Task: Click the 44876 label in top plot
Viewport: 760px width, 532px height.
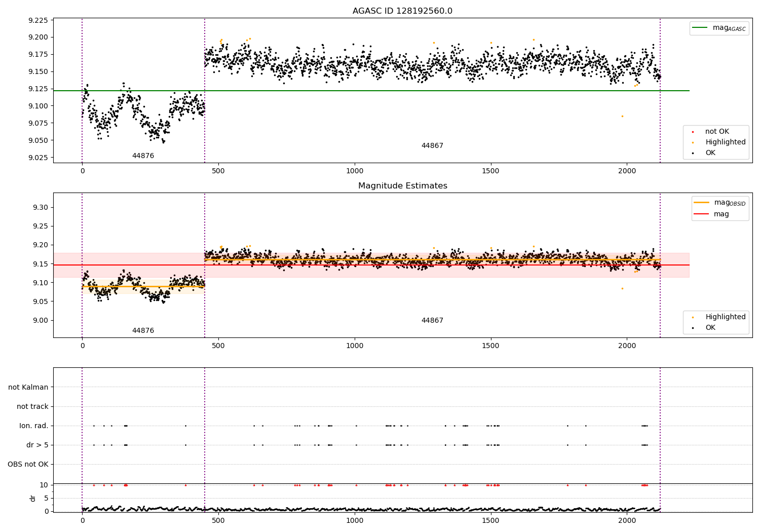Action: 143,156
